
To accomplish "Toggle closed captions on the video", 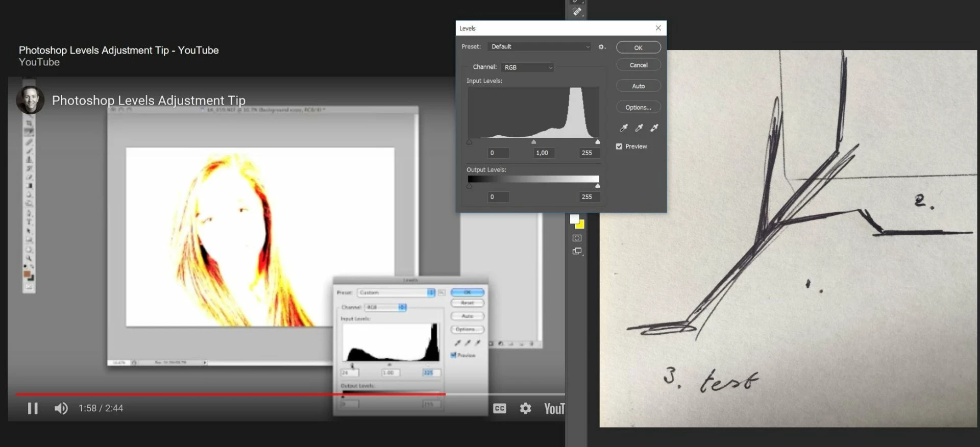I will tap(500, 408).
